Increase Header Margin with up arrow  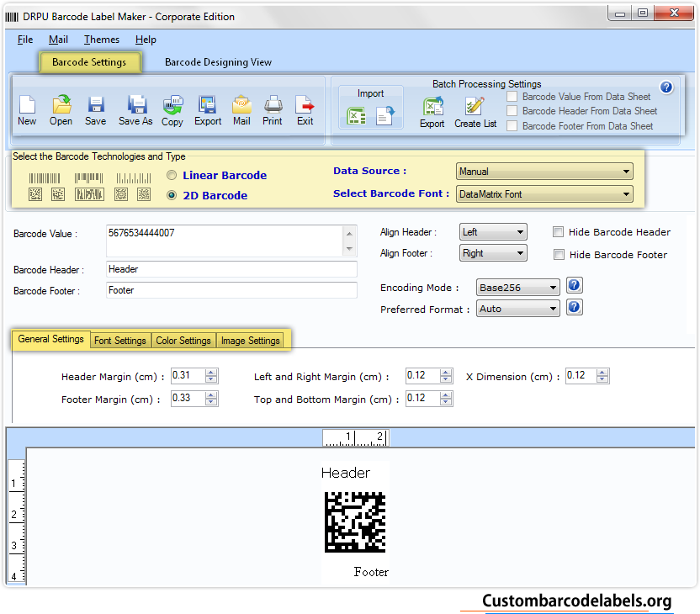point(211,372)
